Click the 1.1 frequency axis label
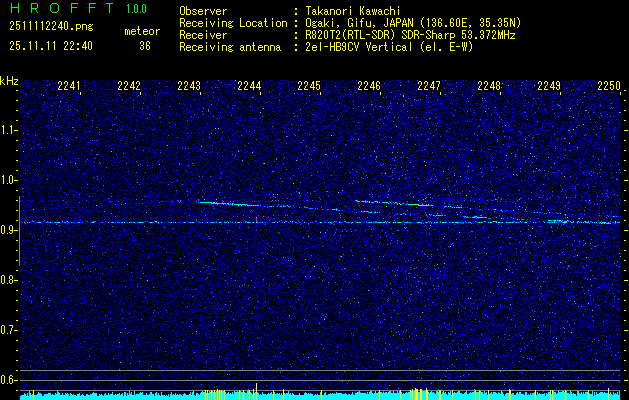Viewport: 629px width, 400px height. [x=8, y=130]
